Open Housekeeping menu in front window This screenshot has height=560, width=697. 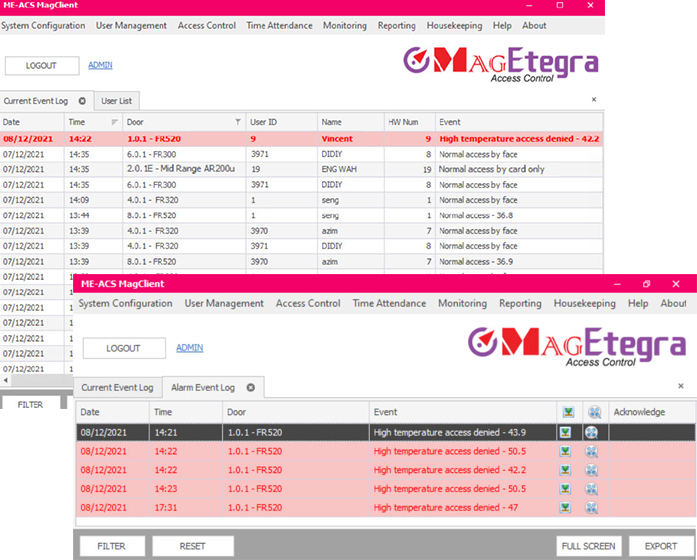pos(585,304)
